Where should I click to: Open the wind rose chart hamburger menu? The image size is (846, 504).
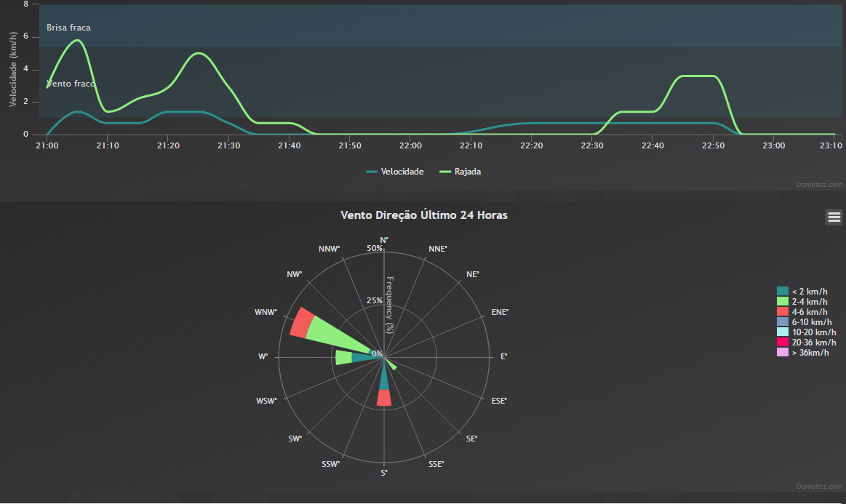pyautogui.click(x=834, y=216)
